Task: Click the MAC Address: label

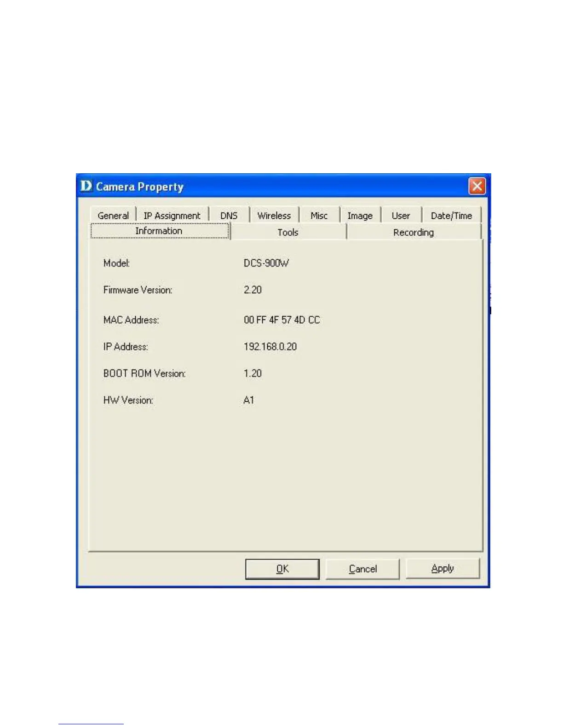Action: coord(131,320)
